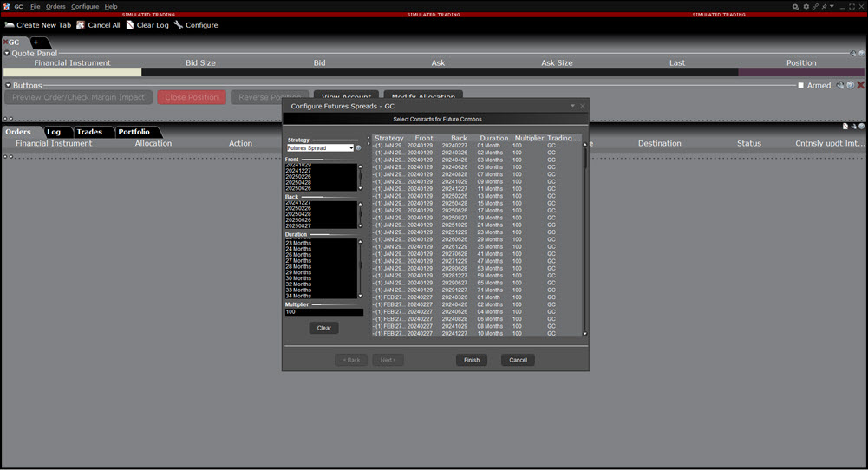Close the GC tab with its red X
The height and width of the screenshot is (470, 868).
click(5, 42)
